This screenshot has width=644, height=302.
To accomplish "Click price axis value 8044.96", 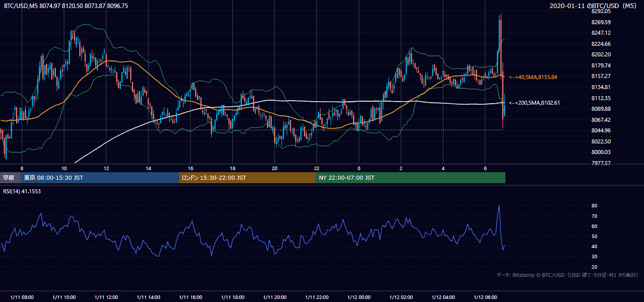I will click(x=601, y=130).
